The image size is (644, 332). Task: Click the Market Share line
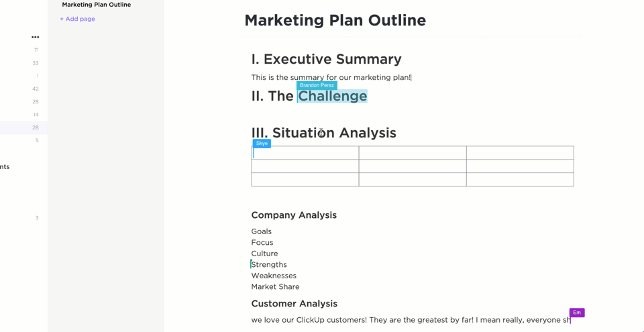click(275, 286)
